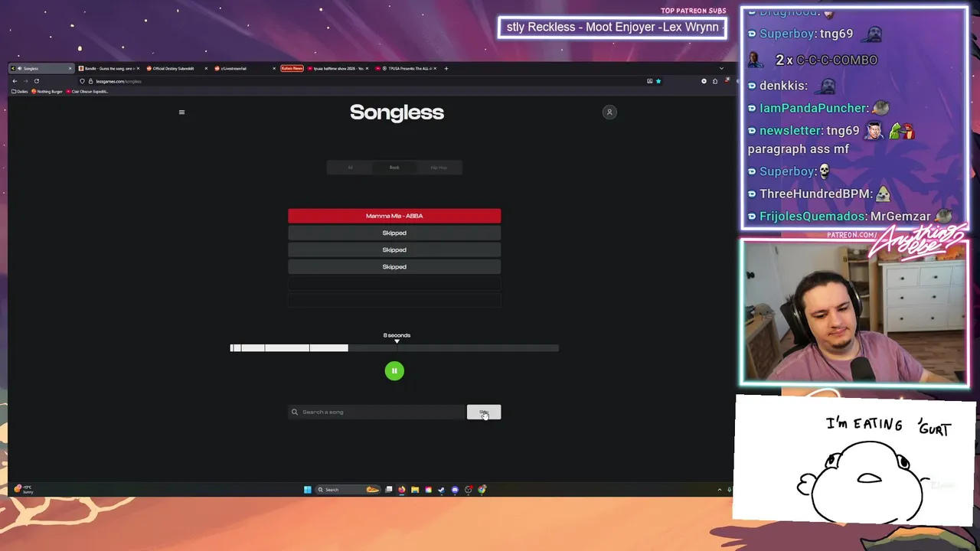
Task: Open File Explorer from the taskbar
Action: (415, 490)
